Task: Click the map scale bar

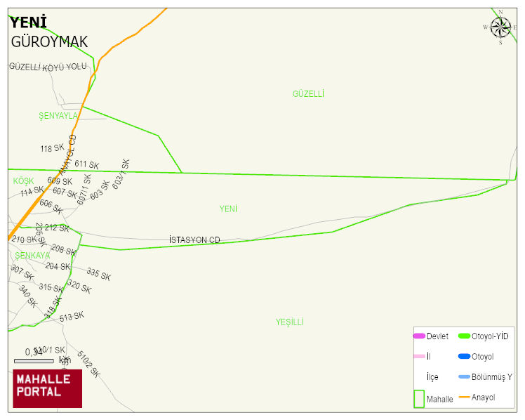Action: click(34, 361)
